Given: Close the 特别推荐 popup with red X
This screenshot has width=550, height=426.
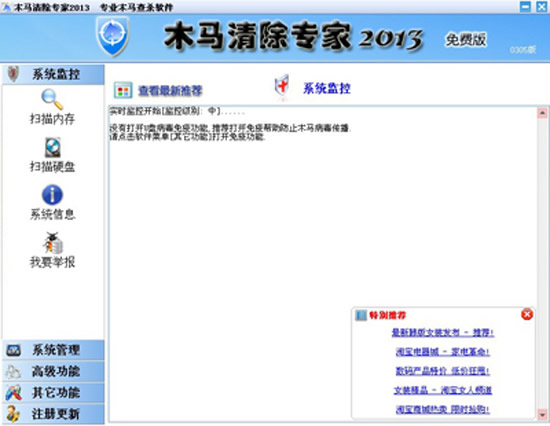Looking at the screenshot, I should pyautogui.click(x=527, y=314).
